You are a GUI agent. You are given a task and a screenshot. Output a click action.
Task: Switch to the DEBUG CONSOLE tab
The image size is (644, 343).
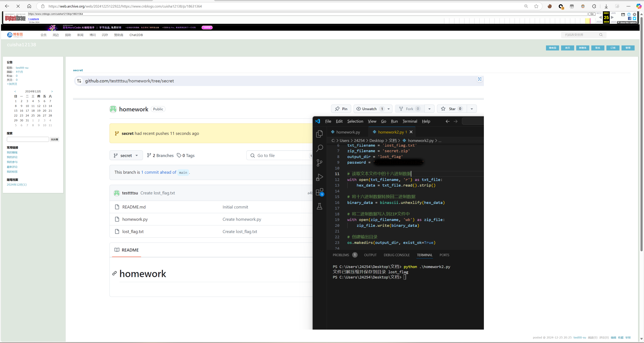pos(396,255)
